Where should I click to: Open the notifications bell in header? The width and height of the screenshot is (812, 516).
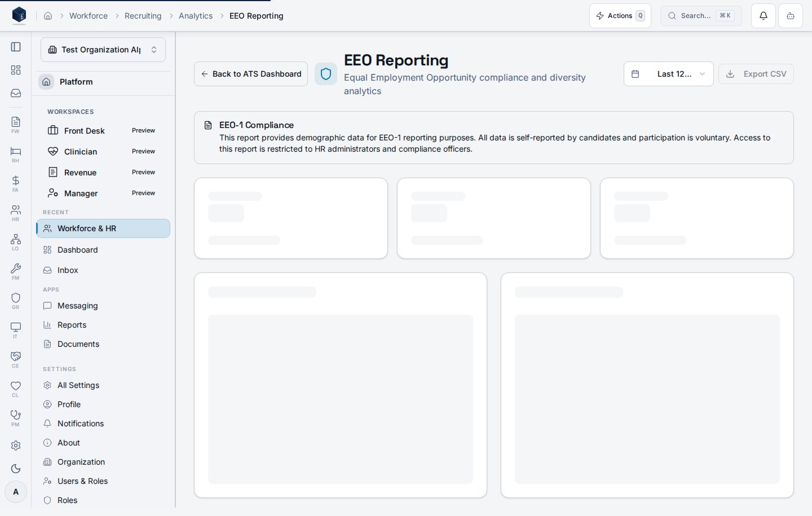point(764,16)
